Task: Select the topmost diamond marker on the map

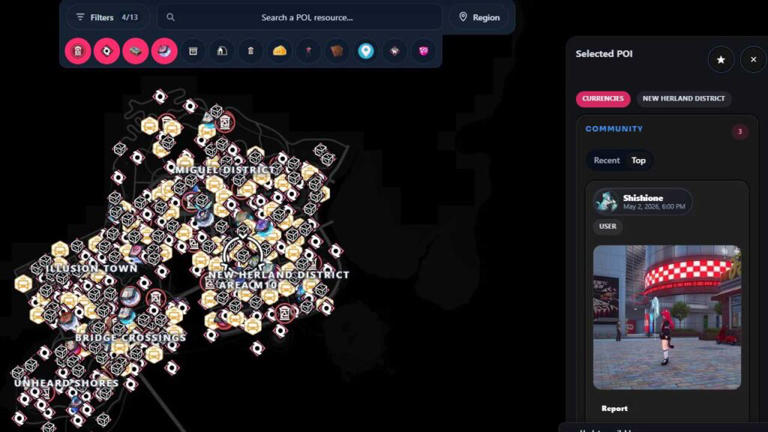Action: coord(160,96)
